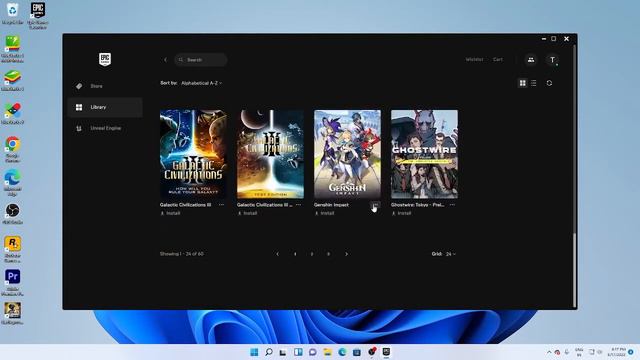Open the Rockstar Games Launcher desktop shortcut

tap(13, 250)
